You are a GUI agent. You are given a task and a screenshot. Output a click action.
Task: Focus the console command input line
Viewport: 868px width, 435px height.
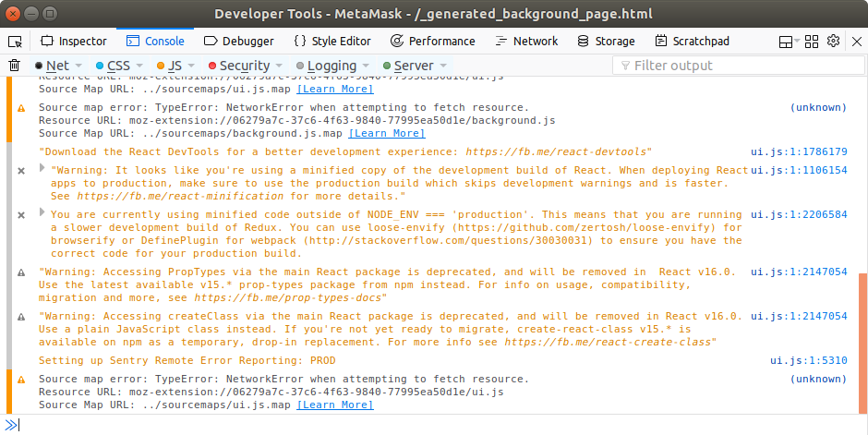point(443,425)
